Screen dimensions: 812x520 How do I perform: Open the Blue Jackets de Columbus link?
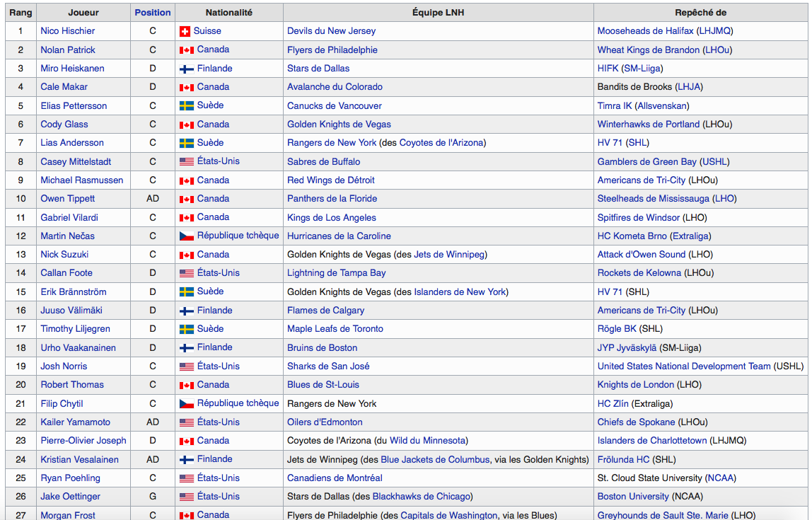point(435,459)
